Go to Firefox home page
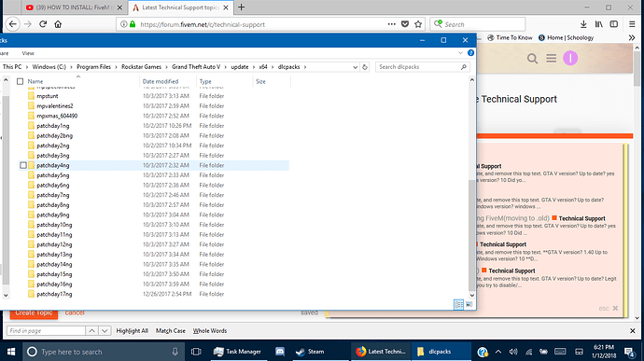Image resolution: width=644 pixels, height=361 pixels. [58, 24]
